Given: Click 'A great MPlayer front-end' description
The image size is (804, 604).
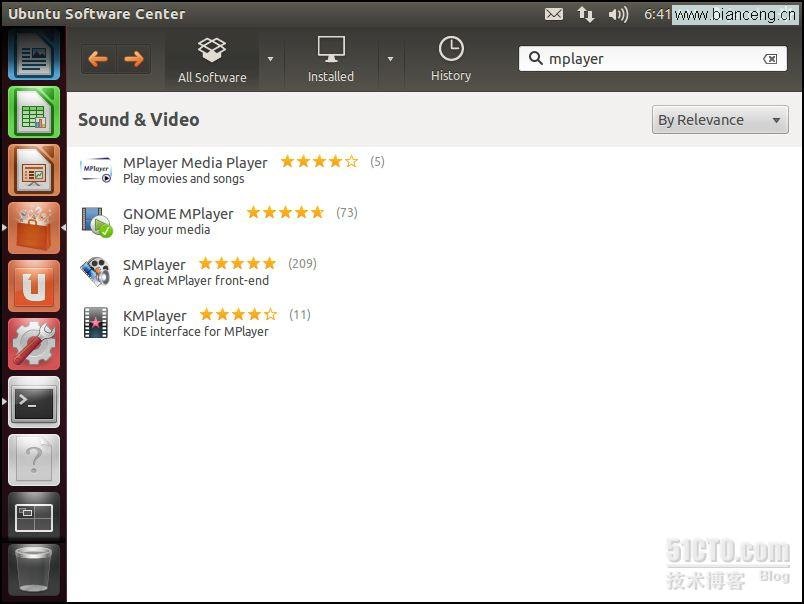Looking at the screenshot, I should click(x=196, y=280).
